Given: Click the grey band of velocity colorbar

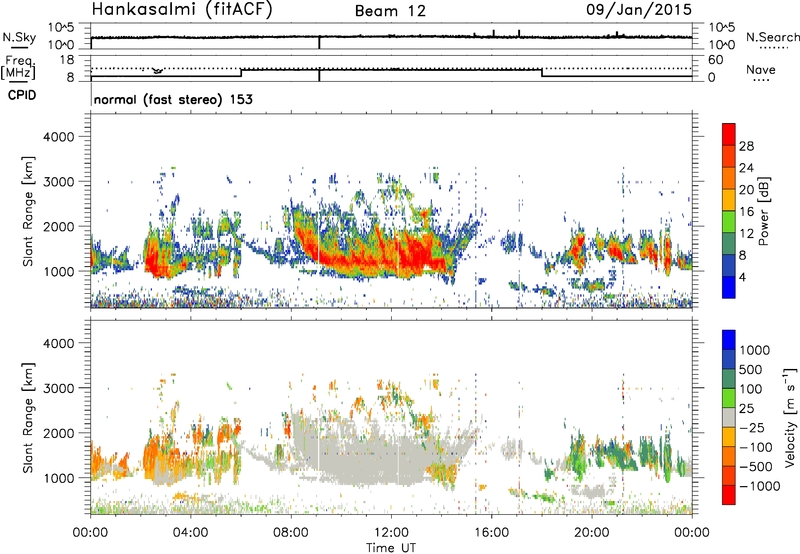Looking at the screenshot, I should point(729,417).
